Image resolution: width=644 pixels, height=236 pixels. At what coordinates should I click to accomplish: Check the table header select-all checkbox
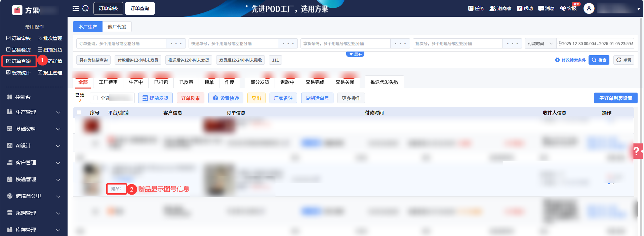pyautogui.click(x=79, y=112)
